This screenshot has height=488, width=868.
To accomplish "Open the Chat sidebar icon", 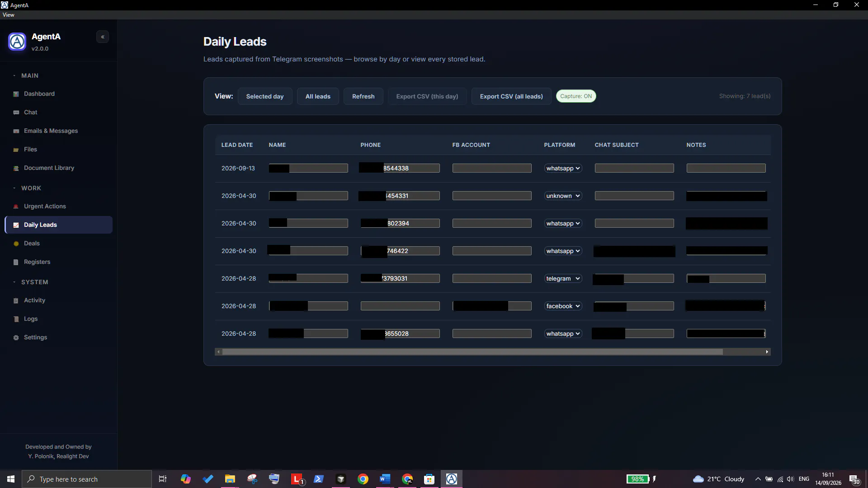I will 16,113.
